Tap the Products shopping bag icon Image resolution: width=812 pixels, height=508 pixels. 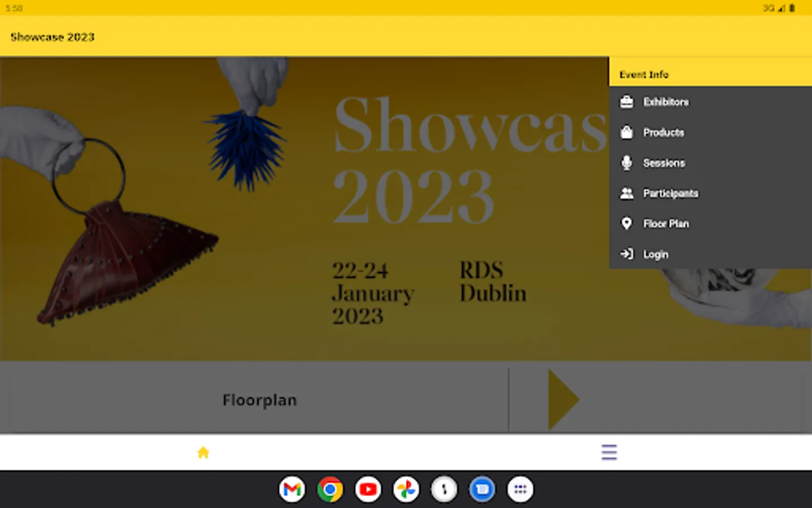coord(626,132)
